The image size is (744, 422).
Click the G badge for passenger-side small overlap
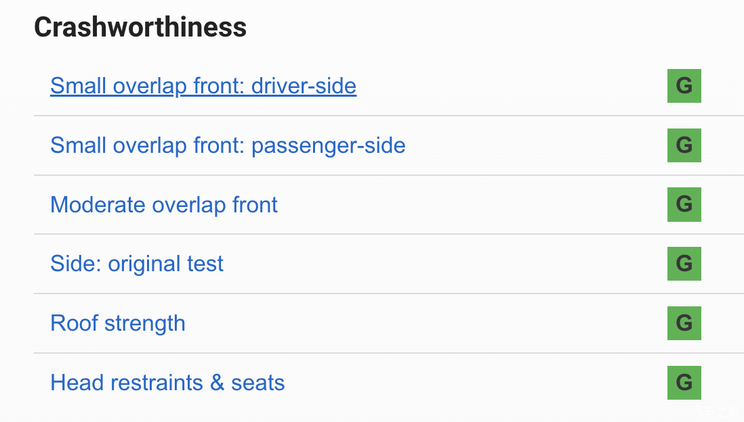(684, 145)
